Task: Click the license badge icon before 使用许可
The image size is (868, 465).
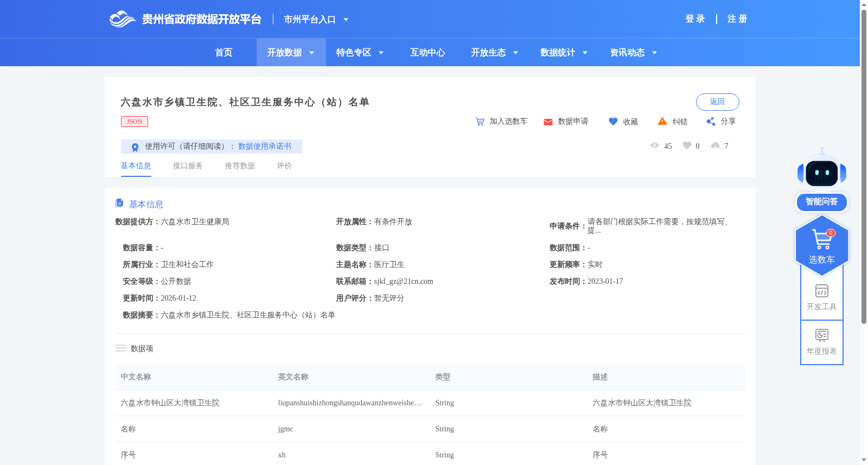Action: 135,147
